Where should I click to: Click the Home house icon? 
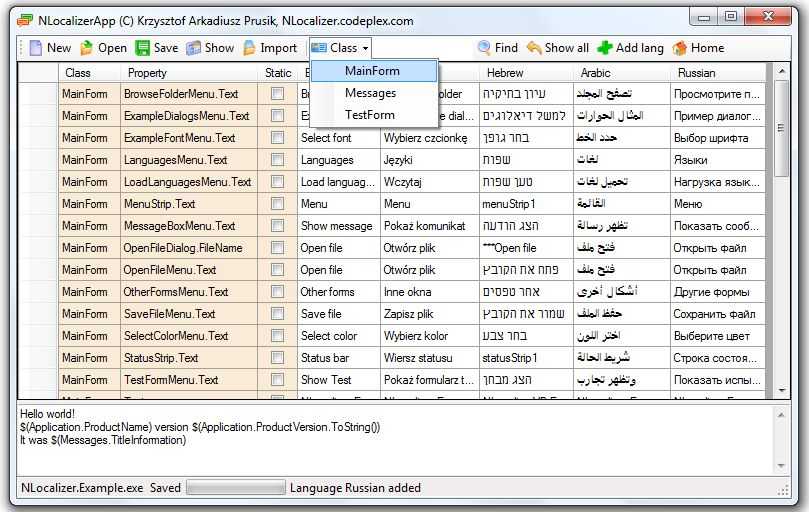click(x=680, y=48)
